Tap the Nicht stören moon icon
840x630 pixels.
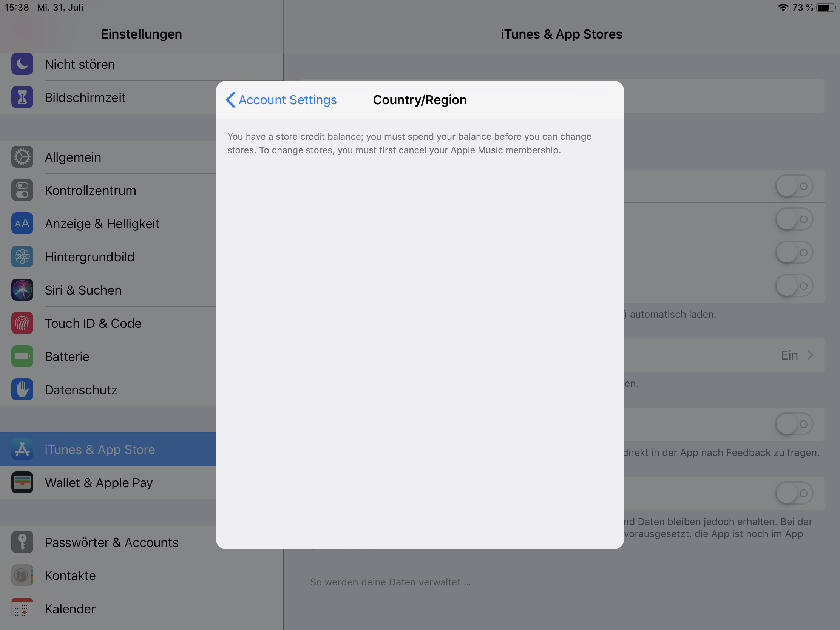pyautogui.click(x=22, y=64)
